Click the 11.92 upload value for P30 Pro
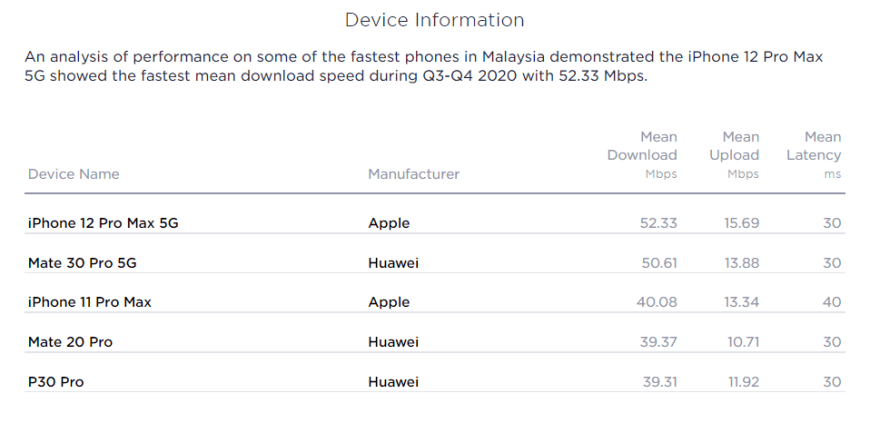The height and width of the screenshot is (423, 870). (x=743, y=381)
